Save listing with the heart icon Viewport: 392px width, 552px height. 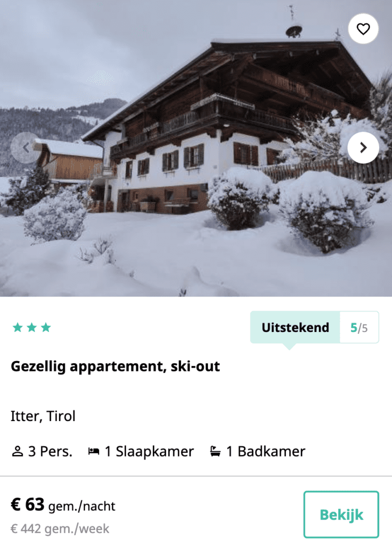pos(363,29)
